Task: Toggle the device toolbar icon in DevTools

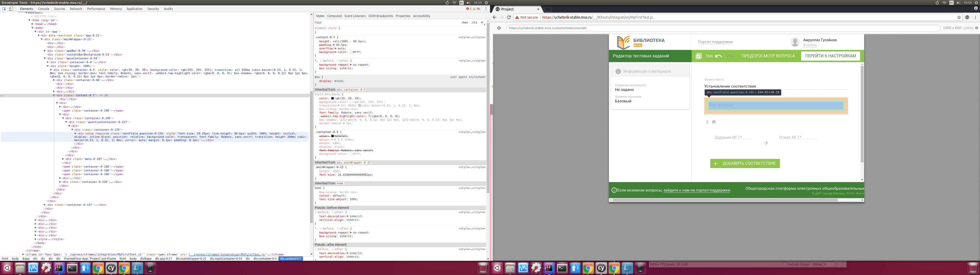Action: [11, 9]
